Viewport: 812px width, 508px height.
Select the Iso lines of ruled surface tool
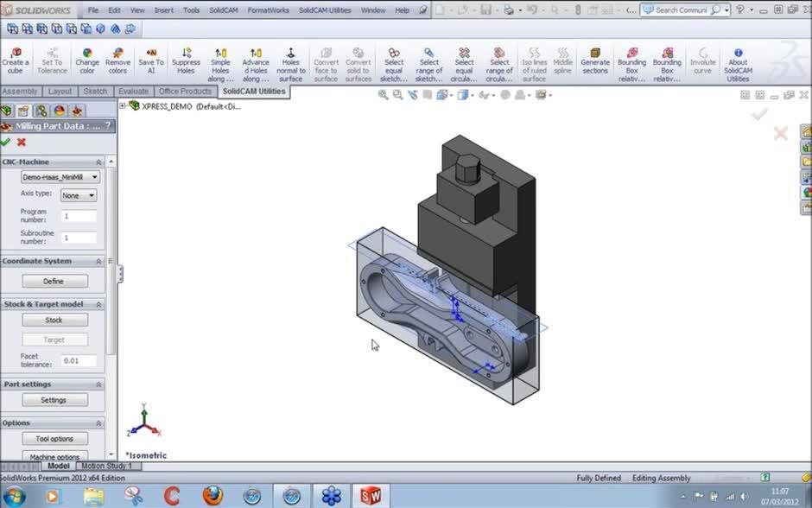(536, 60)
